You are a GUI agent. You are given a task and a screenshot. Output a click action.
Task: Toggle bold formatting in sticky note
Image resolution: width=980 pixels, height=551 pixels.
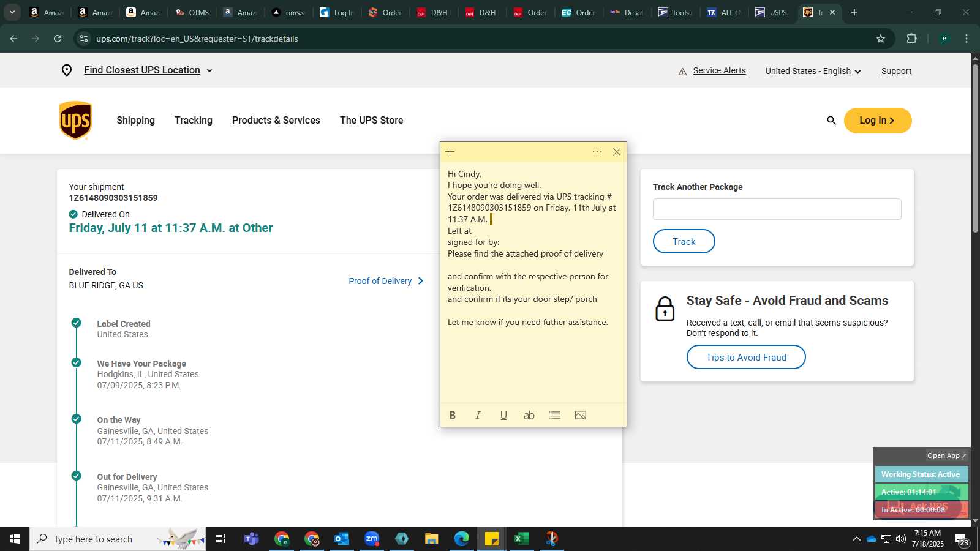point(453,415)
